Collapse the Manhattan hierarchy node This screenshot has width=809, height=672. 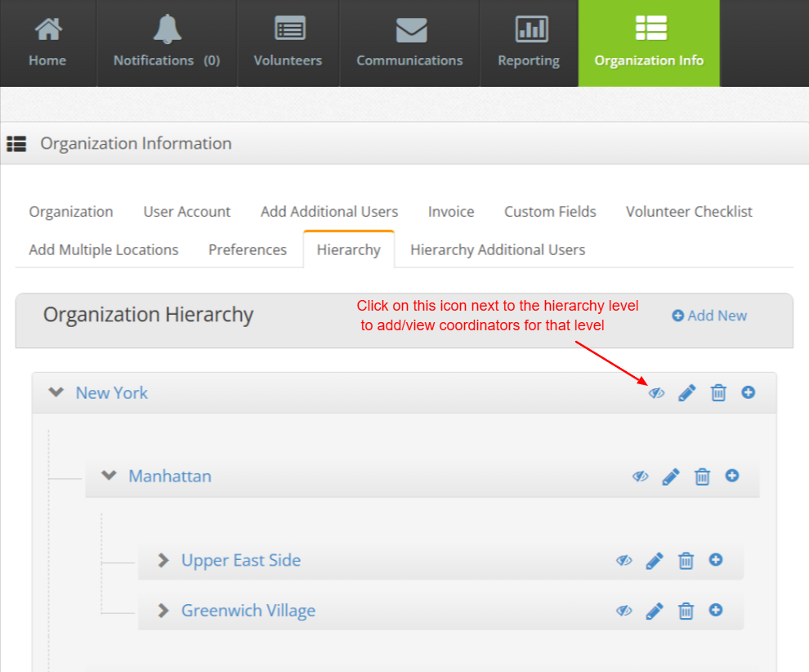click(x=109, y=476)
